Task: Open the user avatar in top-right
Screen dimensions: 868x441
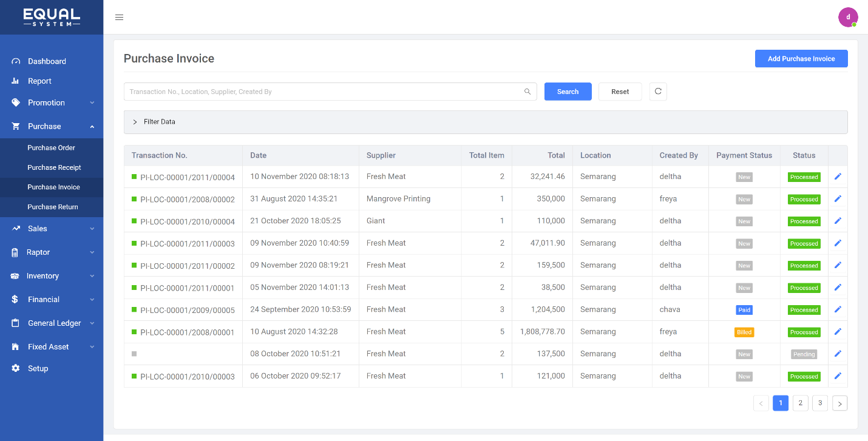Action: (x=848, y=17)
